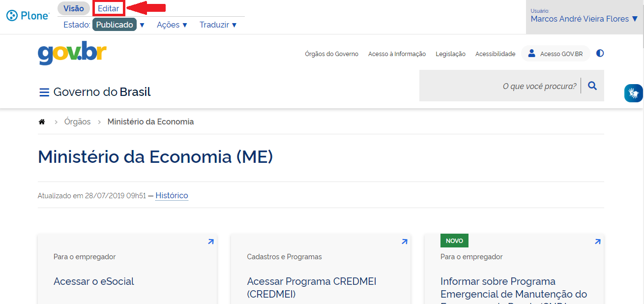The image size is (644, 304).
Task: Click the Acesso GOV.BR button
Action: (556, 54)
